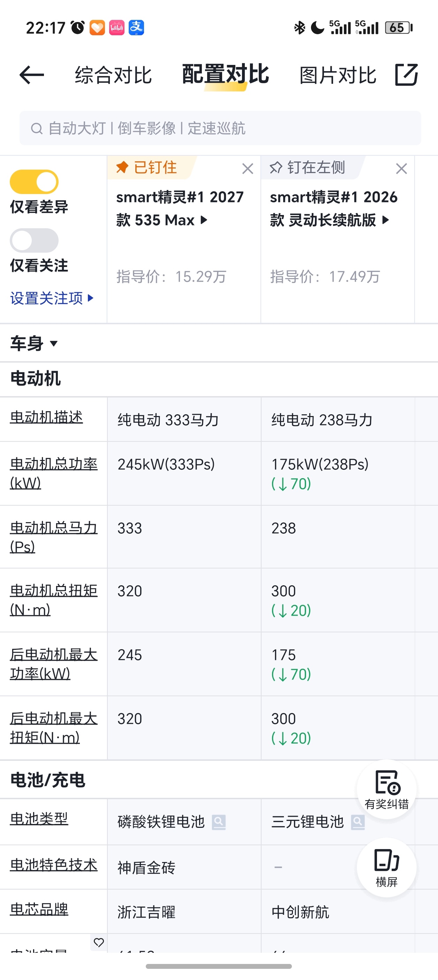Focus the search field 自动大灯

tap(220, 128)
